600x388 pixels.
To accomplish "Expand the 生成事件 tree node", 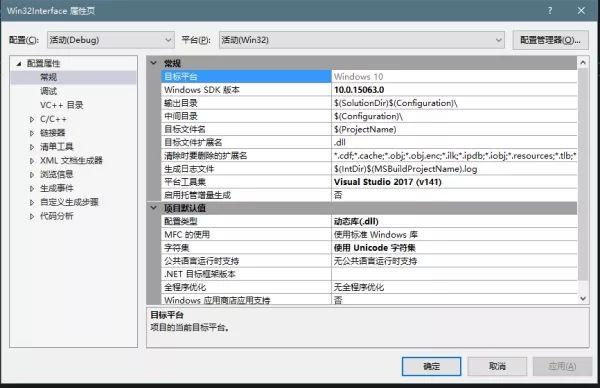I will 32,189.
